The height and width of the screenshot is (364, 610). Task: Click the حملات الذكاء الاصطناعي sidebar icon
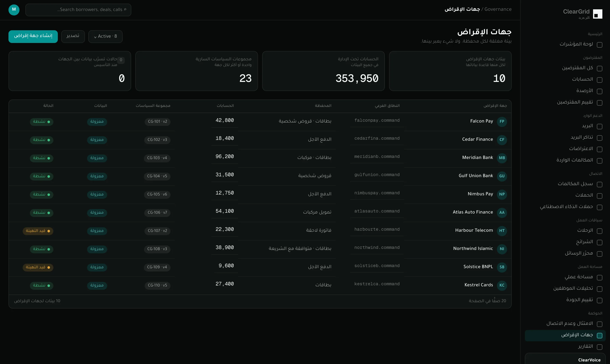coord(599,207)
